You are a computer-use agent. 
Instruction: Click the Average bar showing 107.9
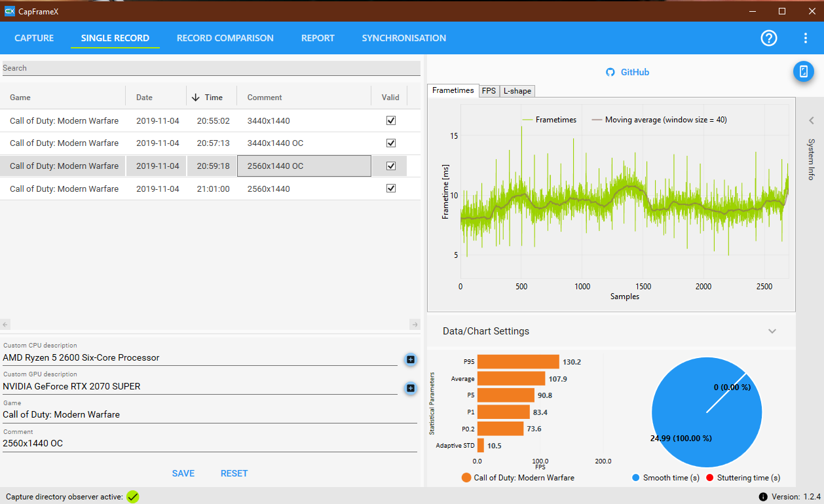pyautogui.click(x=511, y=378)
